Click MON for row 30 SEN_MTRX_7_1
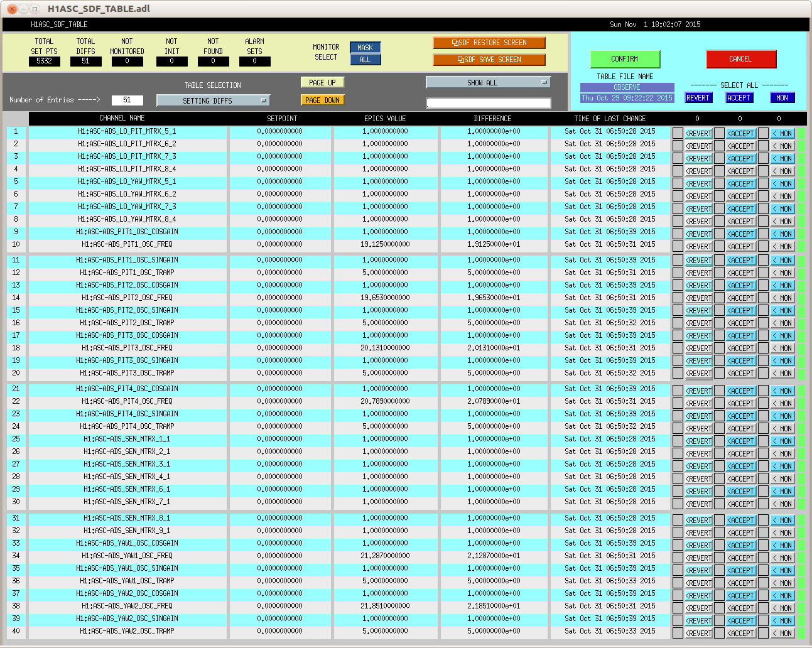812x648 pixels. tap(782, 504)
